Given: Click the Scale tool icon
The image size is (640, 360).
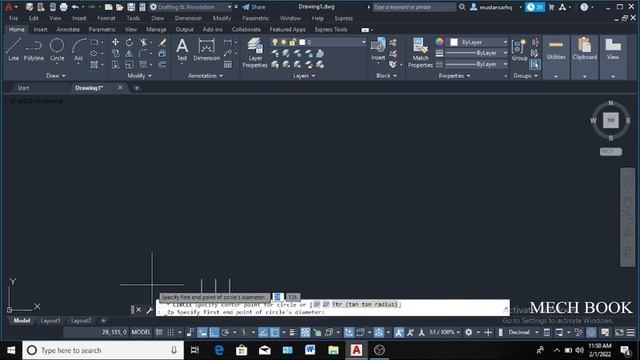Looking at the screenshot, I should point(129,64).
